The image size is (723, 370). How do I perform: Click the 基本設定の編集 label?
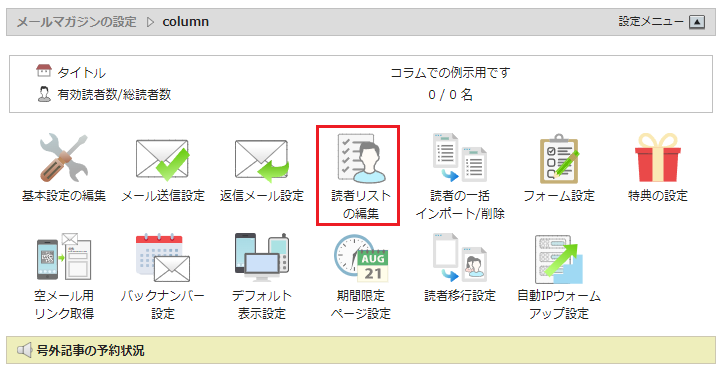(64, 196)
